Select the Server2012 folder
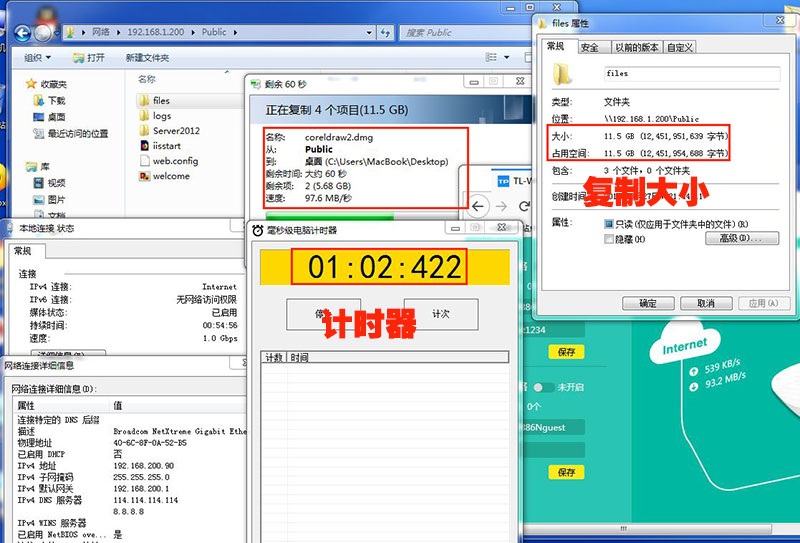Image resolution: width=800 pixels, height=543 pixels. click(x=169, y=131)
